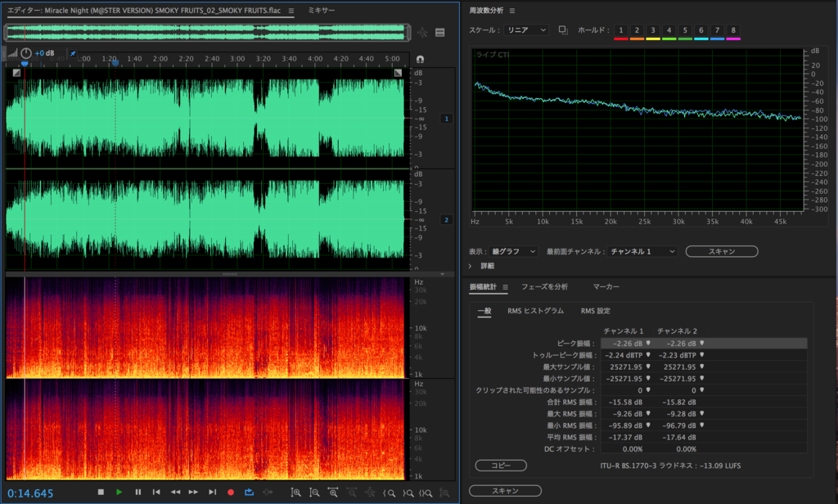Toggle hold button 4 in frequency analysis

tap(669, 32)
